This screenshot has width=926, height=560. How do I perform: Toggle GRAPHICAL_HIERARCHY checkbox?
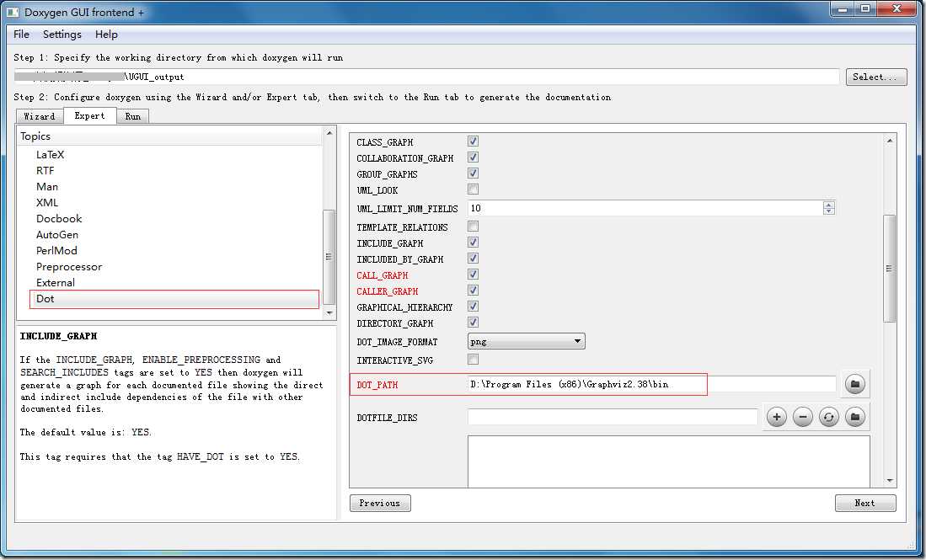point(473,306)
